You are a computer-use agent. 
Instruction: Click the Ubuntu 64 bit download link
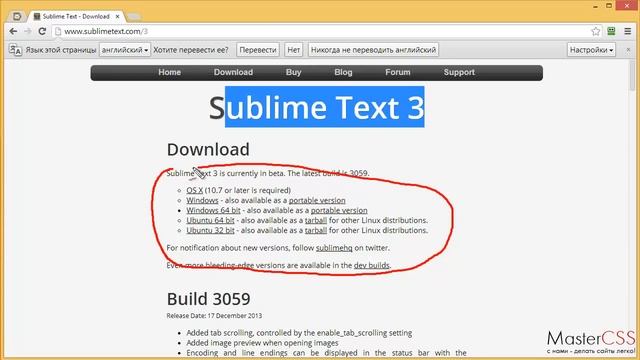(210, 220)
